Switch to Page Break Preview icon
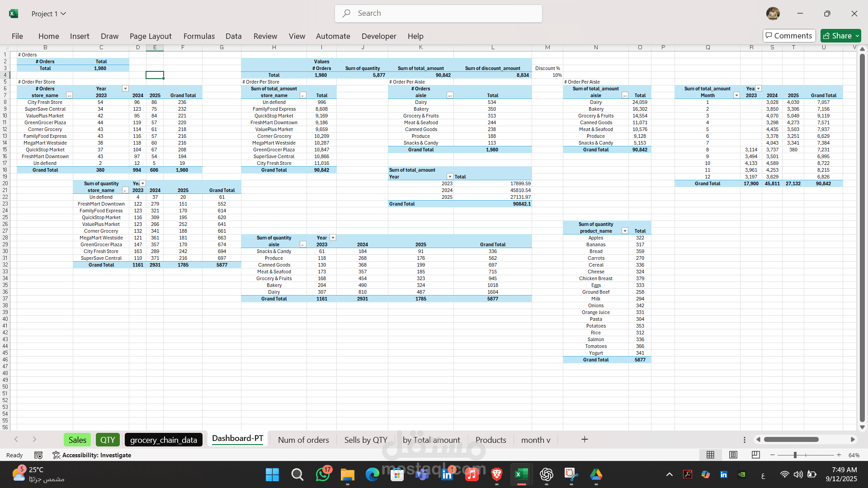 (755, 455)
